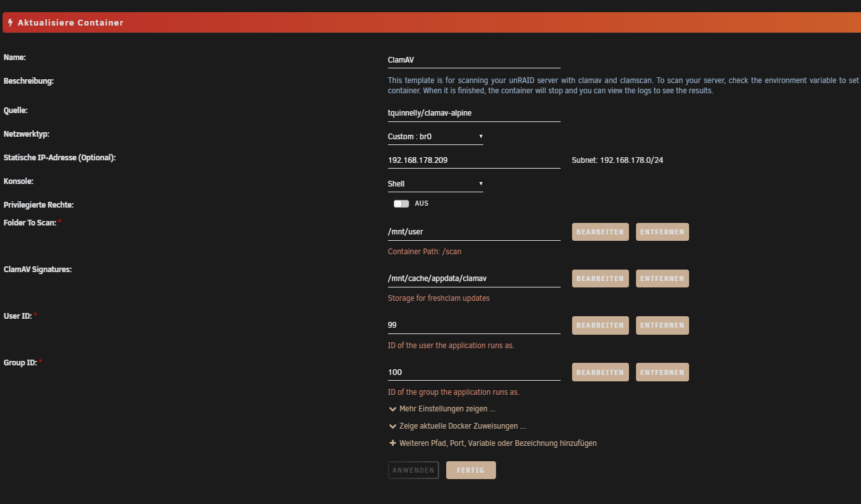Screen dimensions: 861x504
Task: Click the Subnet: 192.168.178.0/24 text
Action: [x=617, y=160]
